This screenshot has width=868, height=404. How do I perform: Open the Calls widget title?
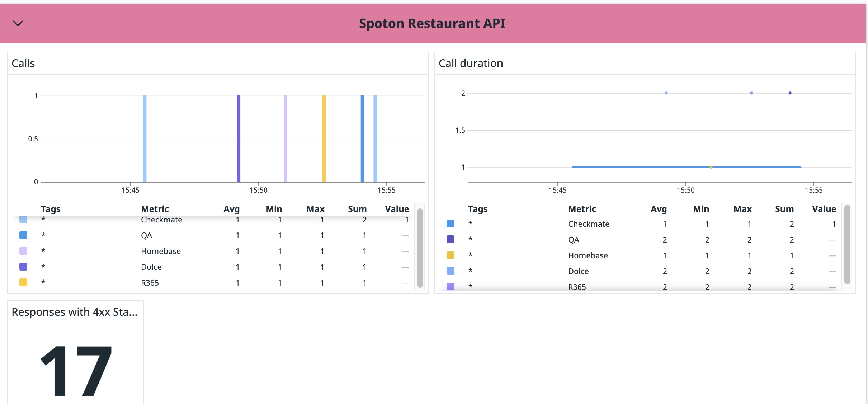pyautogui.click(x=23, y=63)
